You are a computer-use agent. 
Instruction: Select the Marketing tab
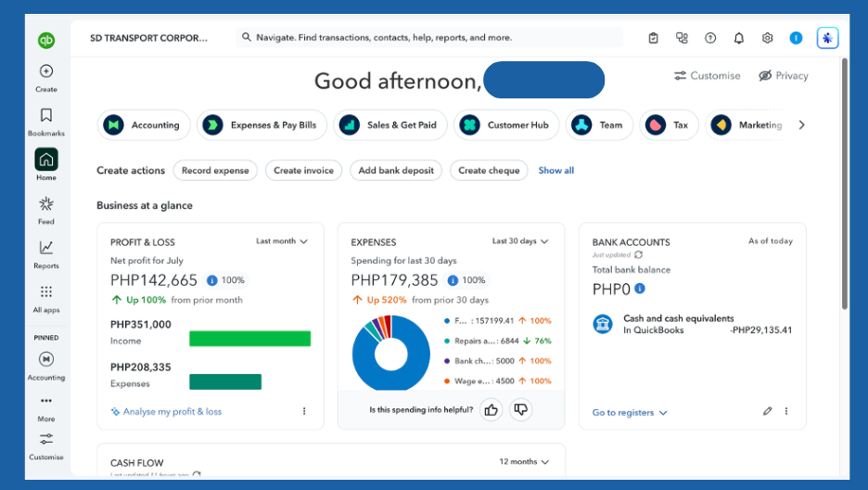point(746,125)
